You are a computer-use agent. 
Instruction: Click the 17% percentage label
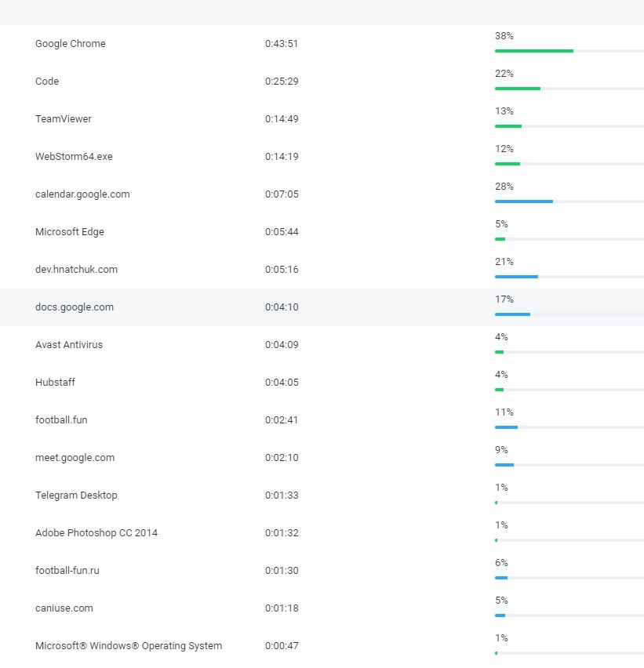[x=504, y=299]
